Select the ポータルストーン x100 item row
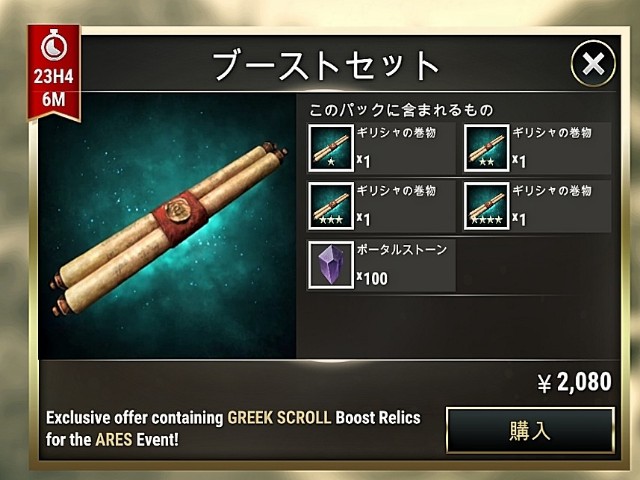The height and width of the screenshot is (480, 640). coord(381,265)
